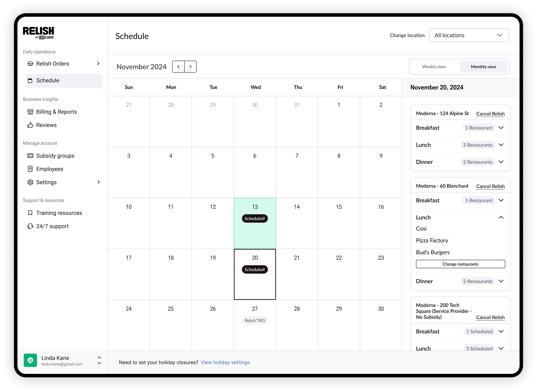Click the Reviews thumbs-up icon

click(x=30, y=125)
